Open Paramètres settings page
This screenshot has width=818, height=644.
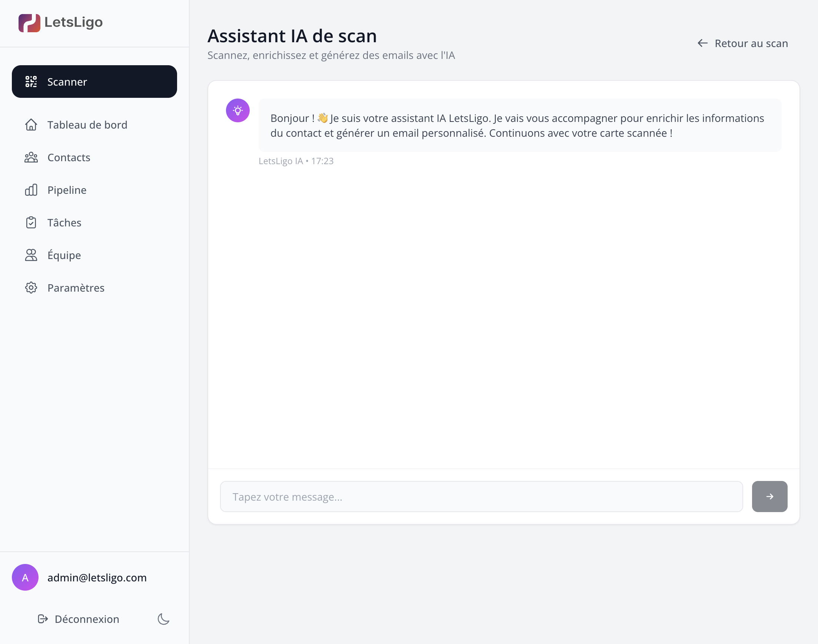94,288
